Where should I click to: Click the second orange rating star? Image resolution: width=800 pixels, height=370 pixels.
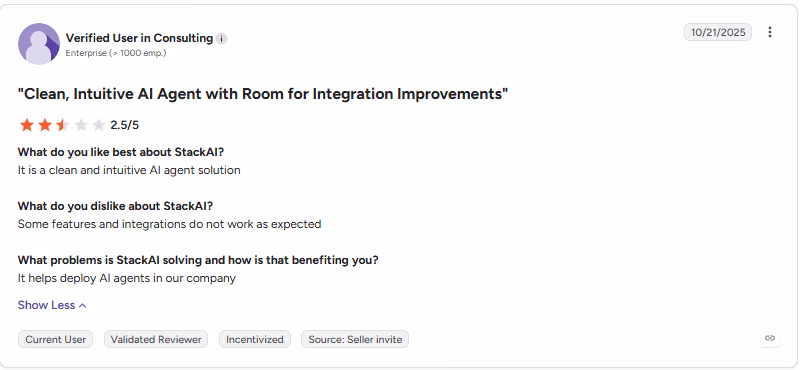click(45, 125)
